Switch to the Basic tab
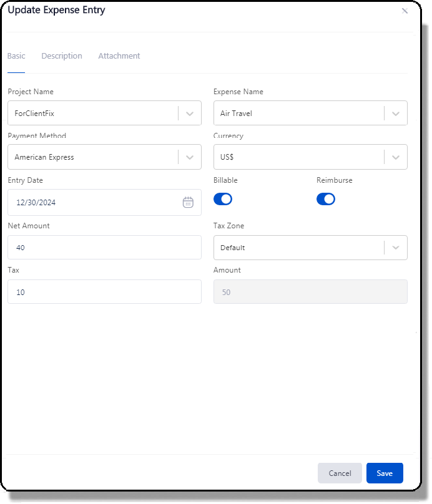This screenshot has width=432, height=504. tap(16, 56)
